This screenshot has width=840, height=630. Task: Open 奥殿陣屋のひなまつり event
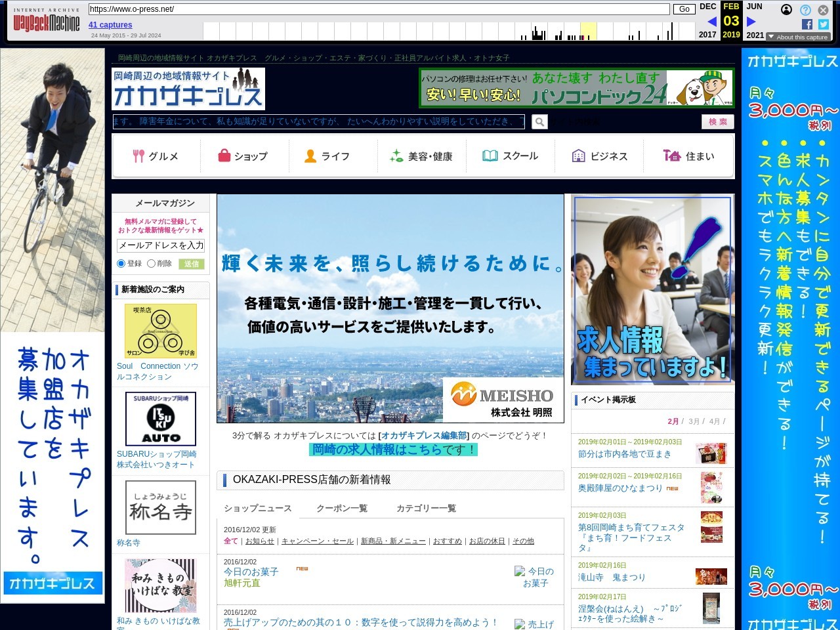coord(620,488)
